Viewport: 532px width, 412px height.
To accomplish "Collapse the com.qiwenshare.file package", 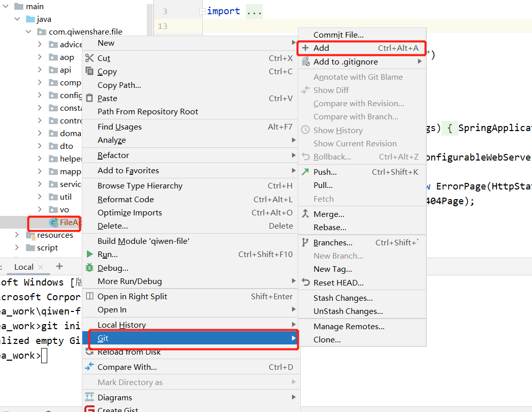I will pyautogui.click(x=28, y=31).
